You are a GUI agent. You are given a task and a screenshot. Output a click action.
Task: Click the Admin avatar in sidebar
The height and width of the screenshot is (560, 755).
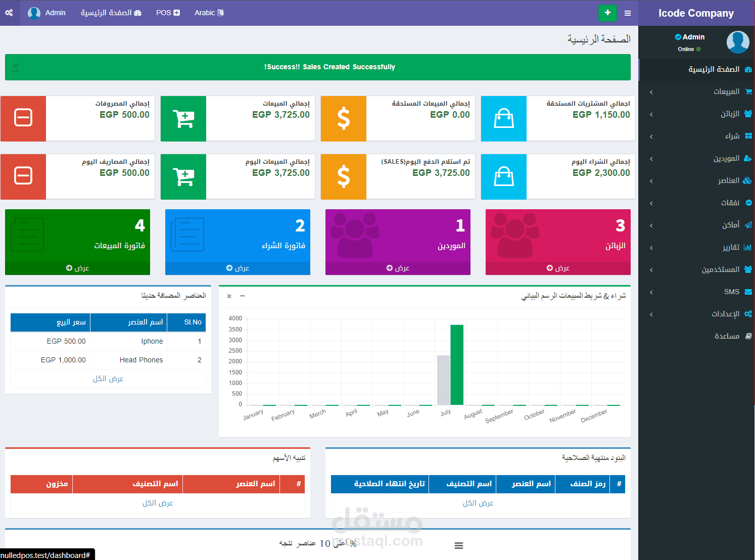738,42
